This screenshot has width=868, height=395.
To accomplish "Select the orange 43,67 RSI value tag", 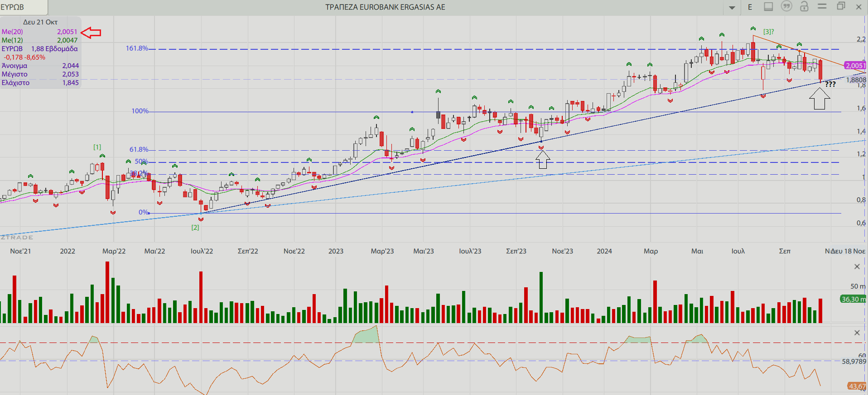I will click(857, 386).
